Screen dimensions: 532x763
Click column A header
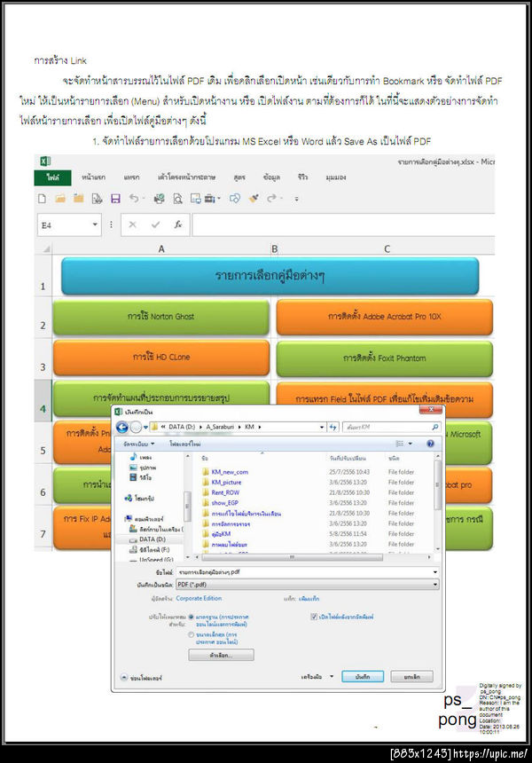click(x=161, y=249)
